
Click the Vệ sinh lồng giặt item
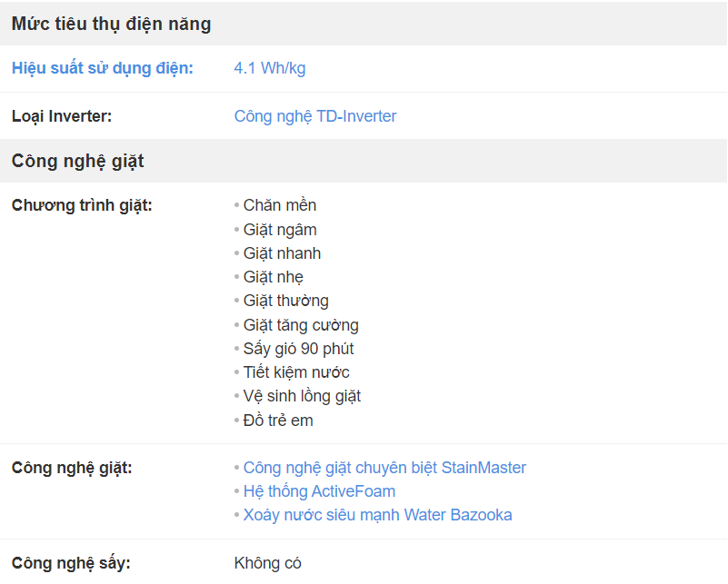click(x=302, y=396)
